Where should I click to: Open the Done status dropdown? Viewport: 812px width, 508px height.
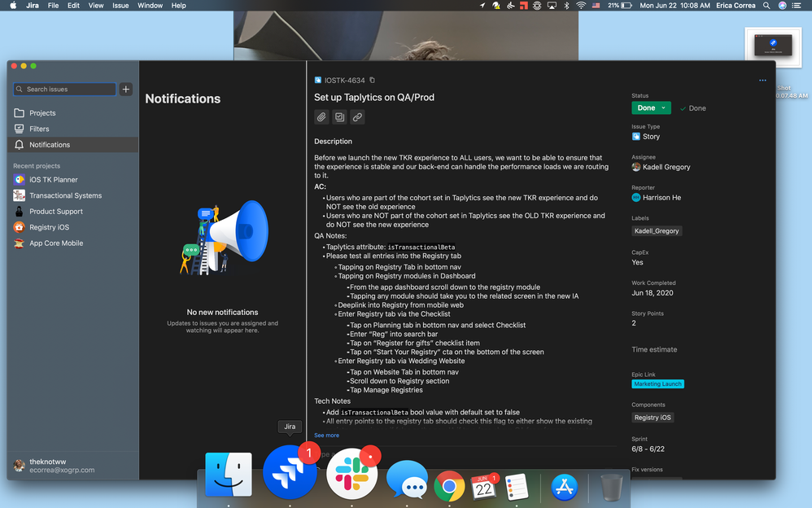[652, 107]
